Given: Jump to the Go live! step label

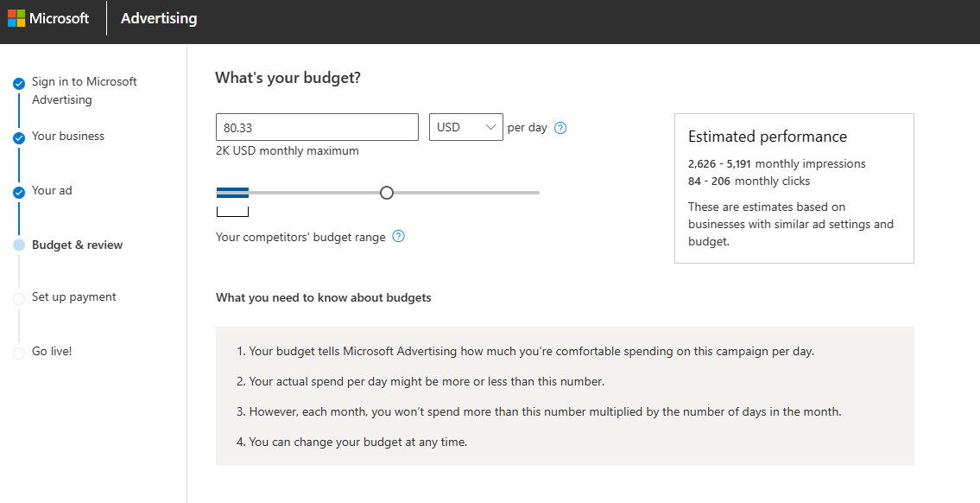Looking at the screenshot, I should (x=52, y=352).
